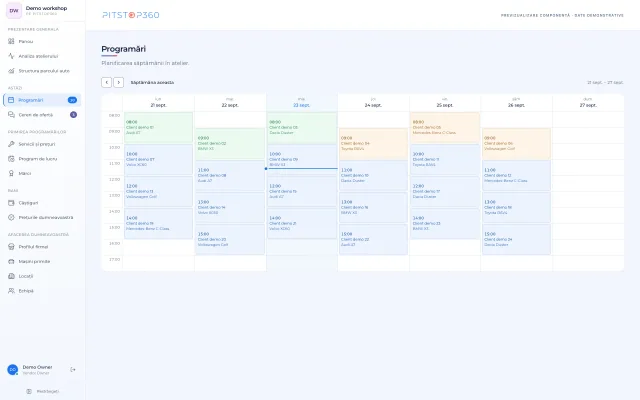Open Prețurile dumneavoastră sidebar item

coord(42,218)
